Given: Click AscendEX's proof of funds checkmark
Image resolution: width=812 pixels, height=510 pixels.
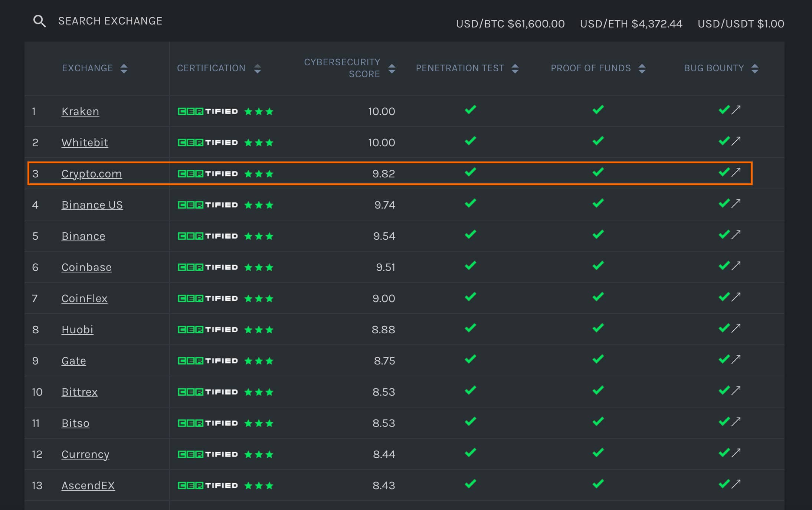Looking at the screenshot, I should (598, 484).
